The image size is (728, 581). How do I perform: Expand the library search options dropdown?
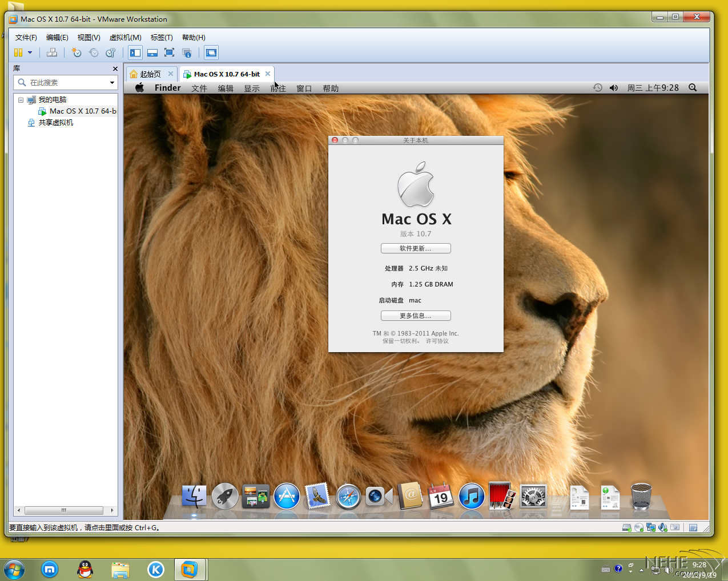(x=112, y=83)
